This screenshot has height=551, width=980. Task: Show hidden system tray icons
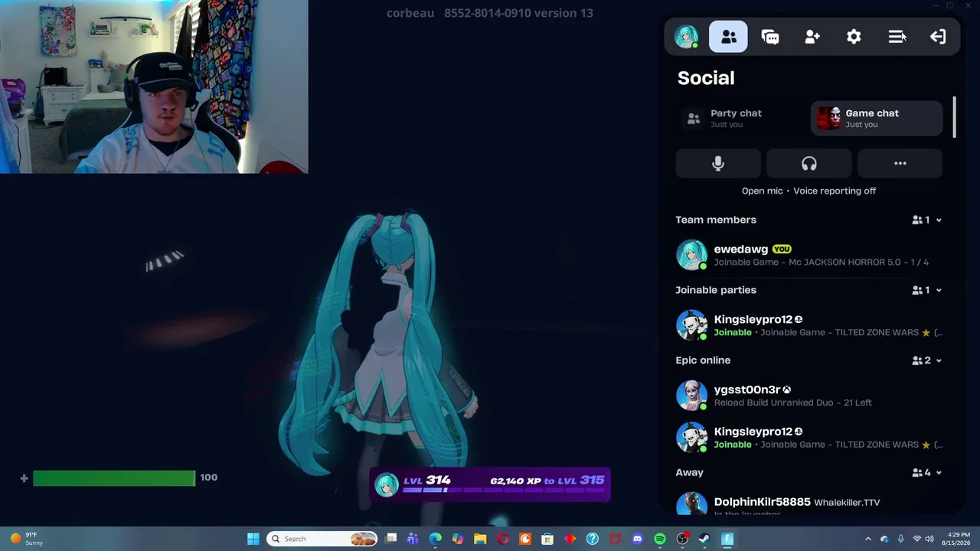click(867, 539)
